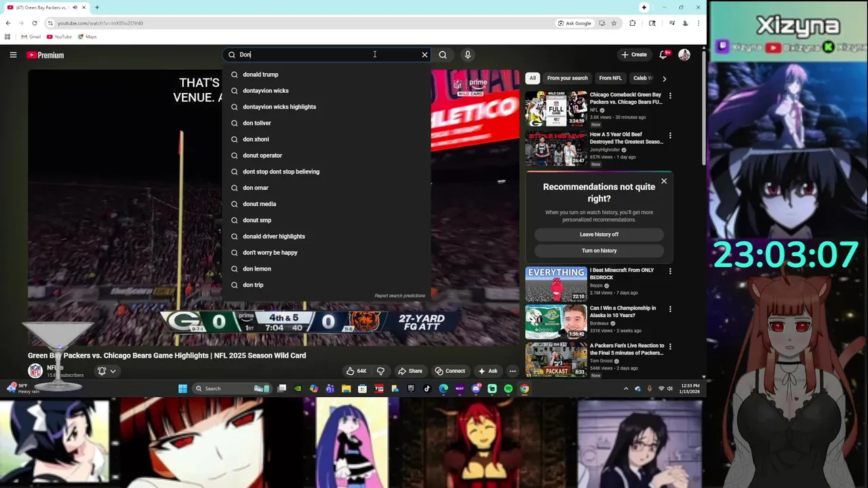
Task: Click Leave history off button
Action: (599, 235)
